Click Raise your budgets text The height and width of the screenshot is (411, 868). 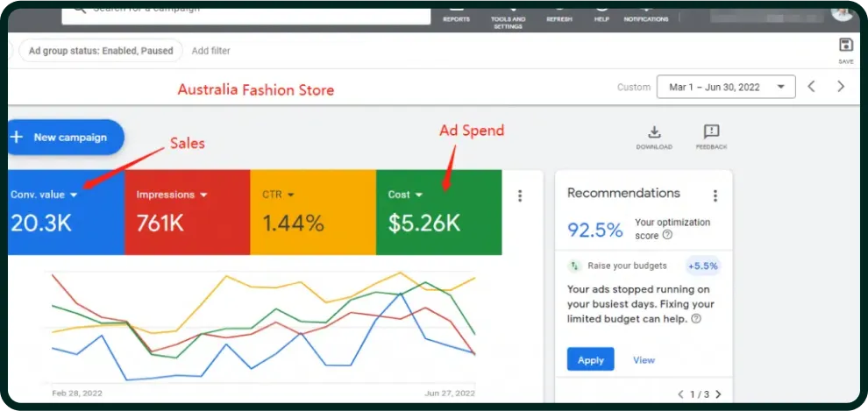click(x=627, y=266)
